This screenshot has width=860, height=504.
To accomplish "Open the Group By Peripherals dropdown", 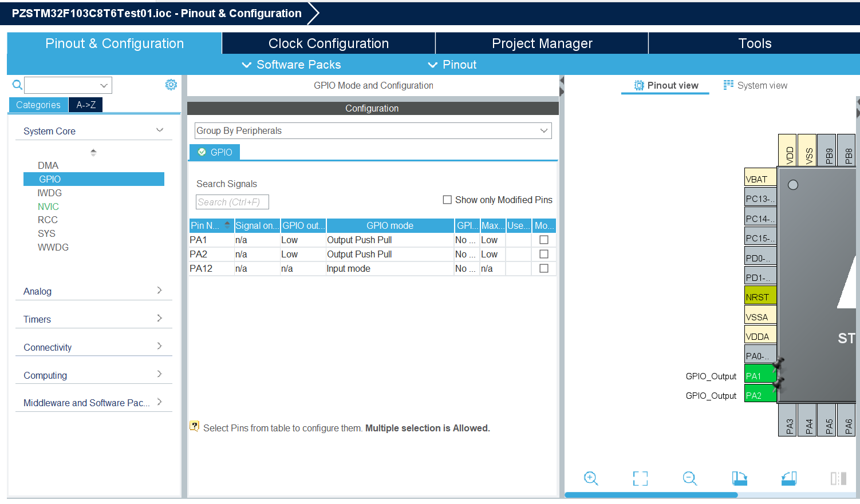I will point(373,130).
